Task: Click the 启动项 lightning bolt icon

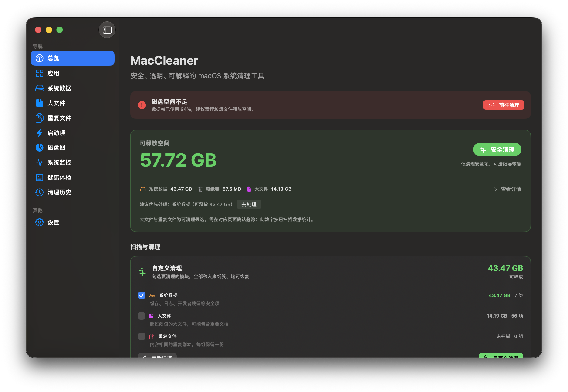Action: pos(40,133)
